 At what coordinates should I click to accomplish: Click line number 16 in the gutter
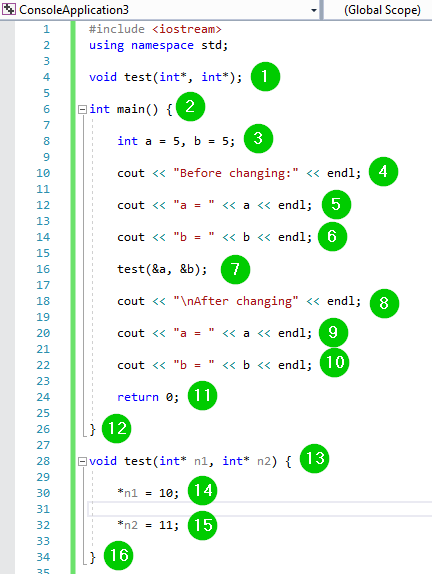43,269
